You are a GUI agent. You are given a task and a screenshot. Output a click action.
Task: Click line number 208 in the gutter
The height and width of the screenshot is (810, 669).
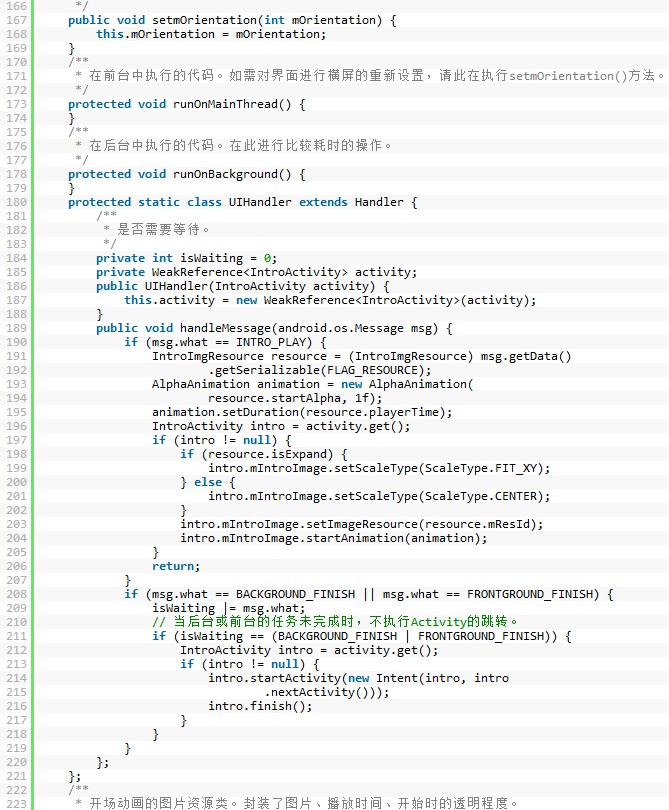(x=16, y=594)
